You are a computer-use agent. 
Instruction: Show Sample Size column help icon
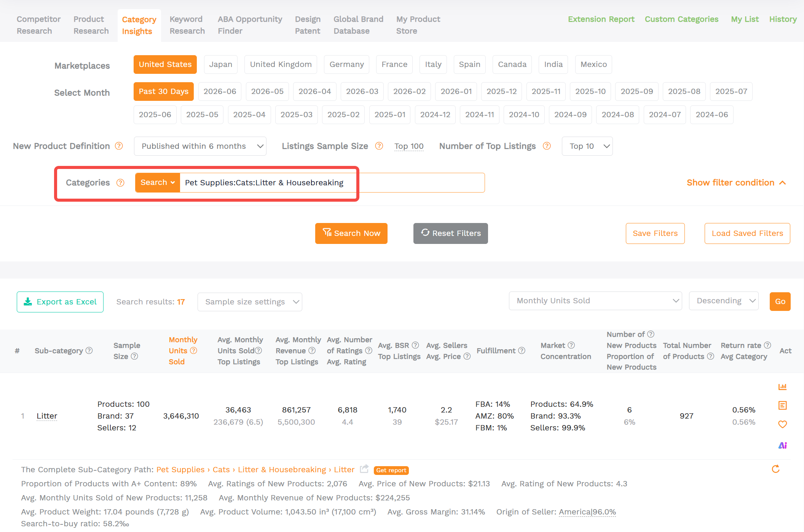[134, 356]
